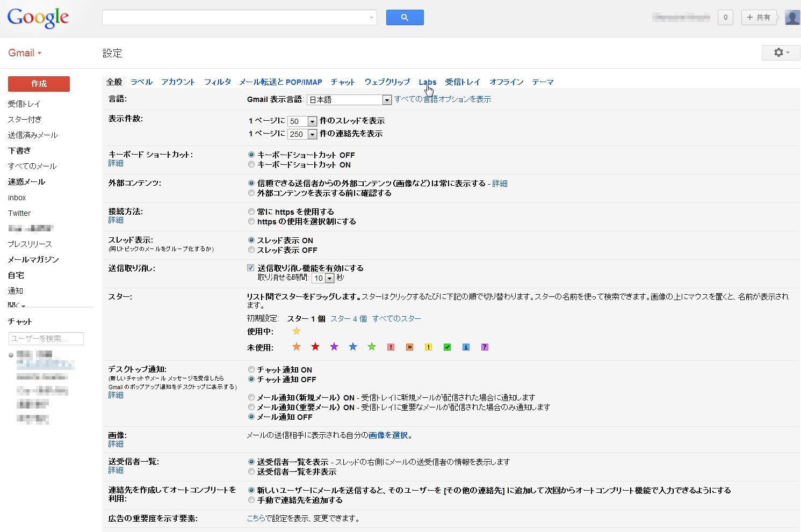Switch to the アカウント tab

(178, 82)
